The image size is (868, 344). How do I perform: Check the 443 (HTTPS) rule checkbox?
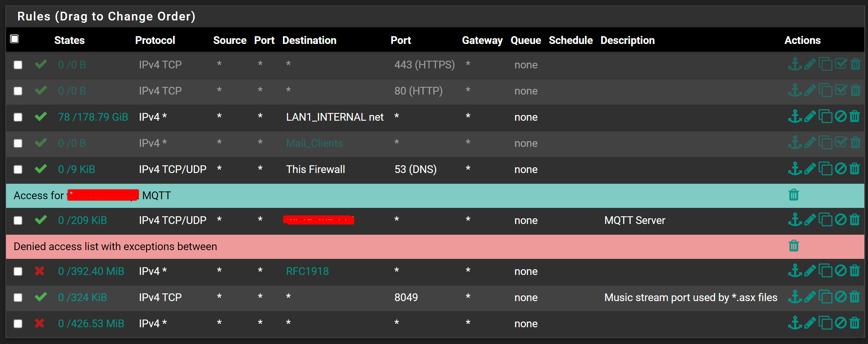click(x=18, y=65)
